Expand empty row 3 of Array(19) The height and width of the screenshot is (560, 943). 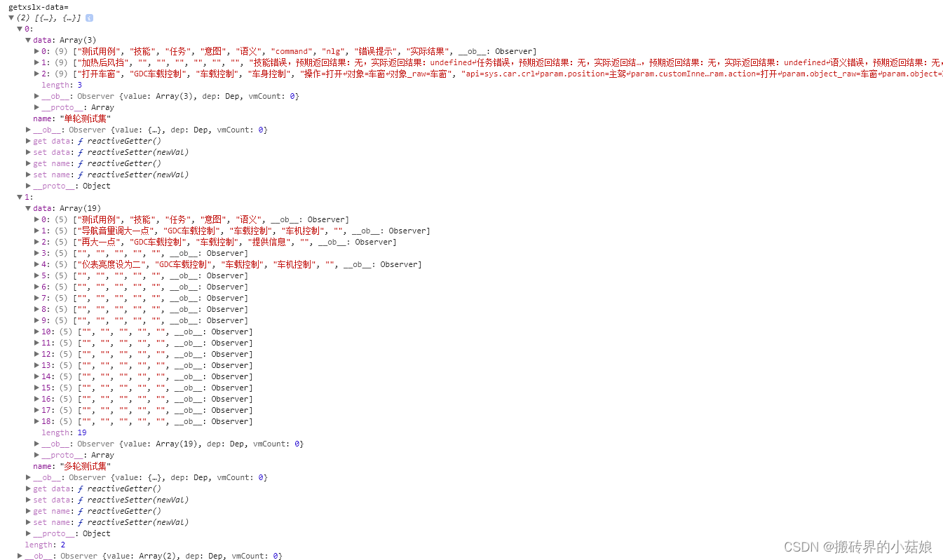[x=36, y=253]
